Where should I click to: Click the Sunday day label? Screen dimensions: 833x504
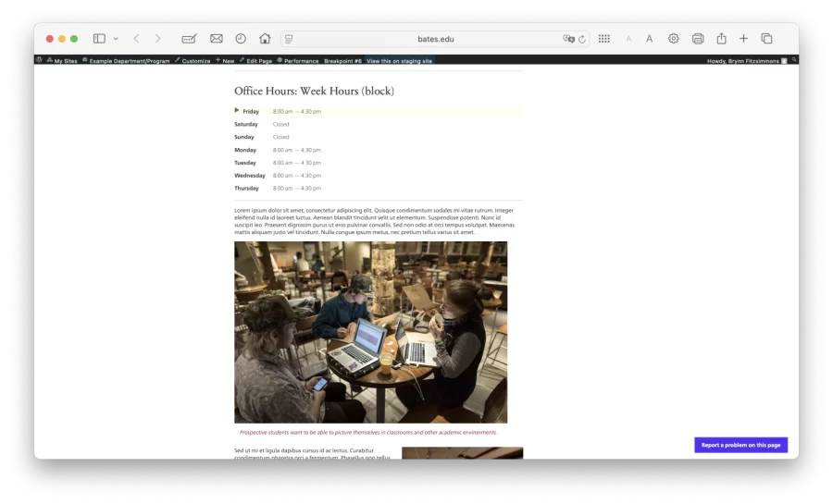[243, 137]
